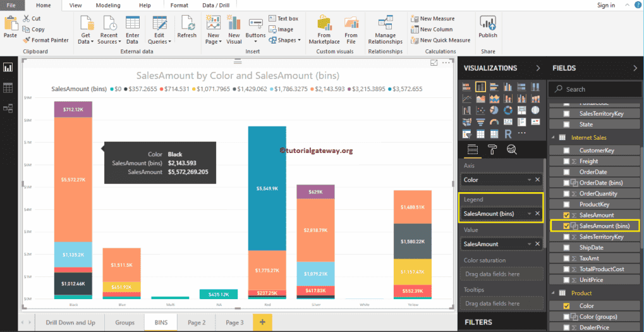
Task: Open the Format paint-roller pane
Action: (492, 150)
